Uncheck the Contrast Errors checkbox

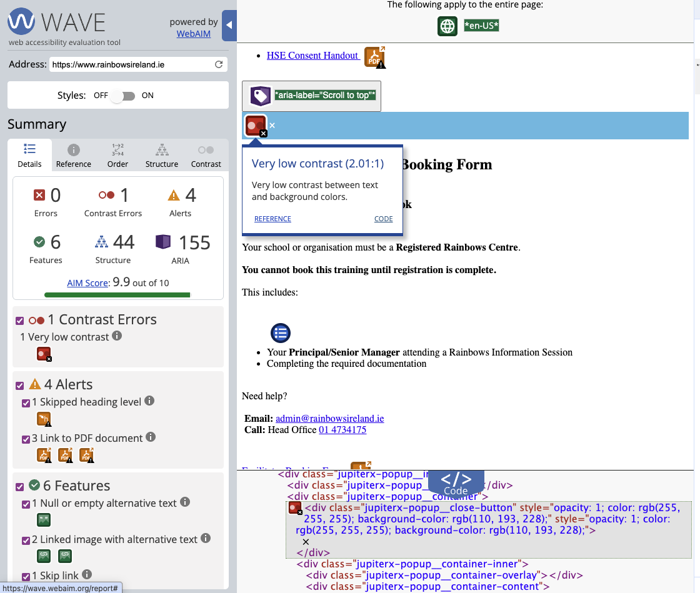(20, 321)
